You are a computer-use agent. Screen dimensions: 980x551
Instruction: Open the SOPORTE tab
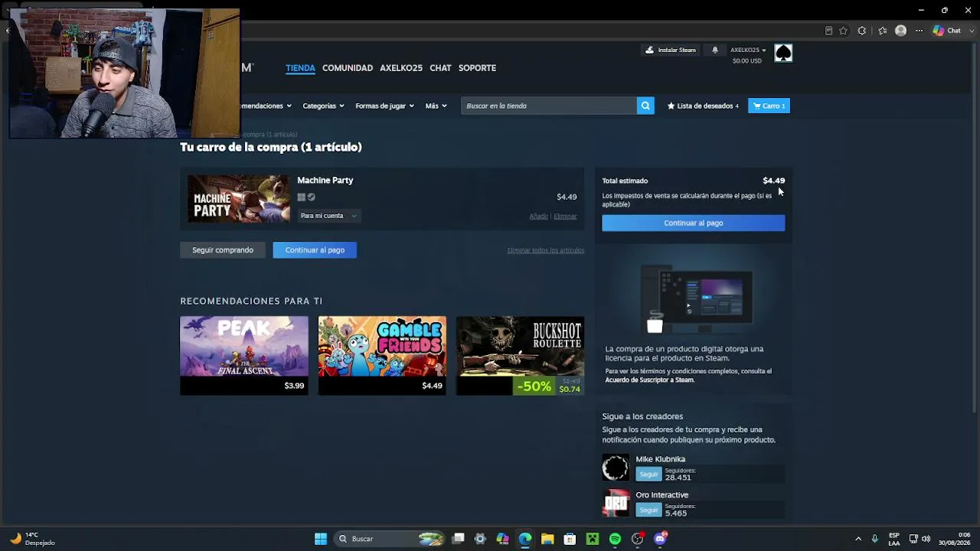[477, 68]
